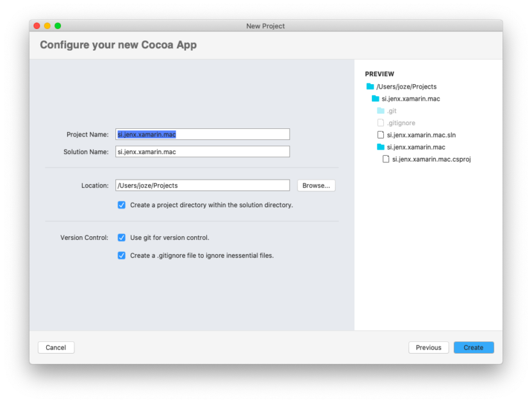Uncheck Create a .gitignore file option
The image size is (532, 403).
tap(122, 255)
